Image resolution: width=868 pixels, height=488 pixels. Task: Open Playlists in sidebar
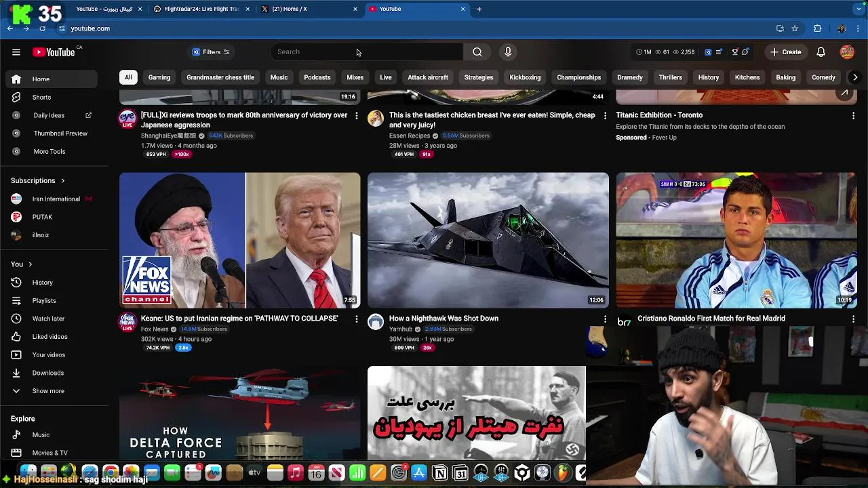44,300
